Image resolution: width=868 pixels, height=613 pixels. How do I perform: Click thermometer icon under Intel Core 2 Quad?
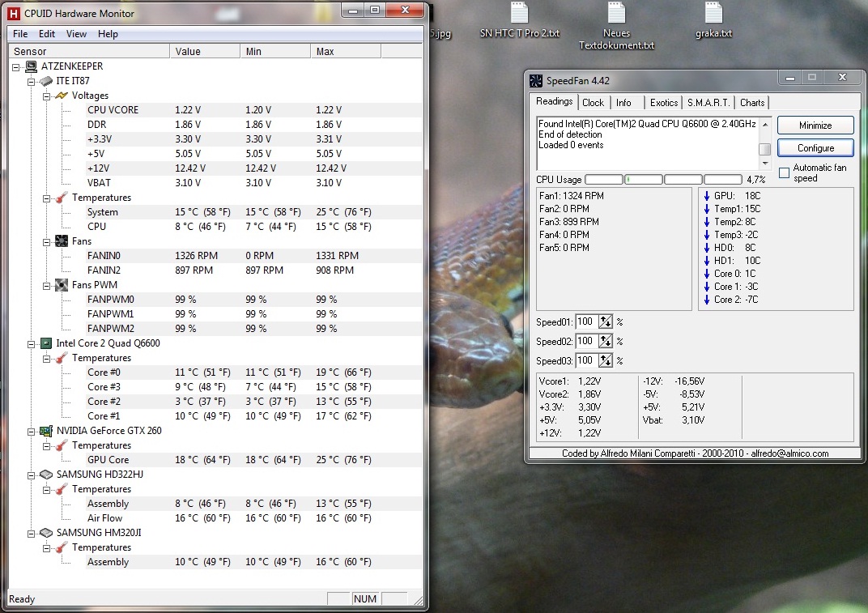click(x=62, y=358)
